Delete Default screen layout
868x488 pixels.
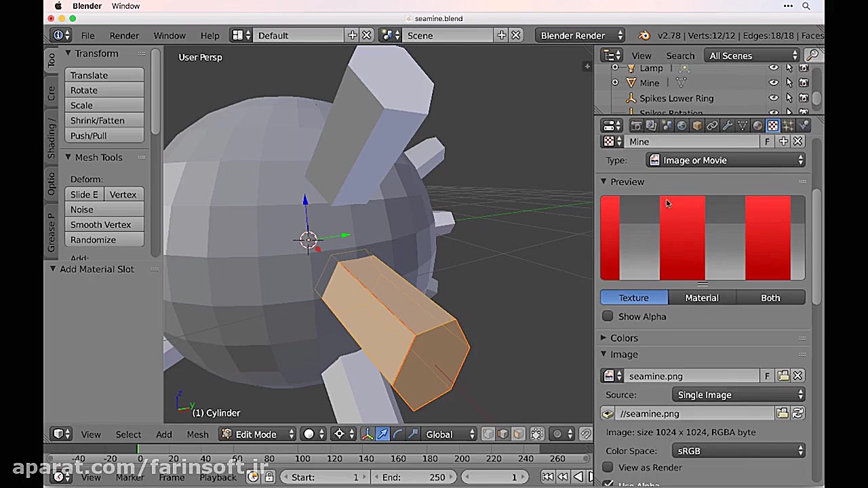click(367, 35)
